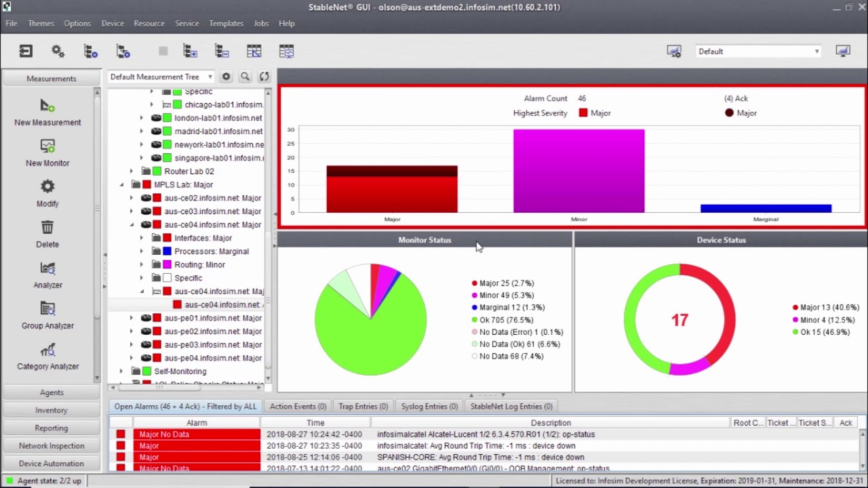868x488 pixels.
Task: Click the expand-tree (plus) toolbar icon
Action: click(190, 51)
